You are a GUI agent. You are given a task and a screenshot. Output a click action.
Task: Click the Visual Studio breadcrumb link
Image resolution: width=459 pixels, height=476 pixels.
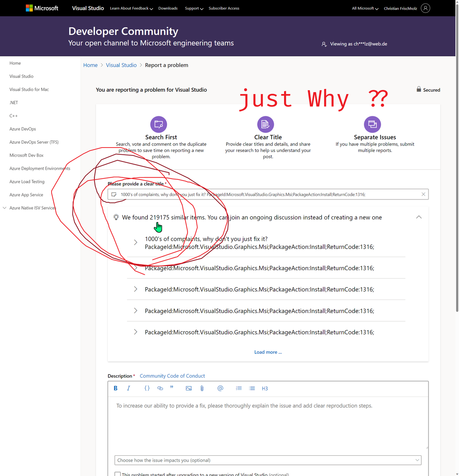point(121,65)
